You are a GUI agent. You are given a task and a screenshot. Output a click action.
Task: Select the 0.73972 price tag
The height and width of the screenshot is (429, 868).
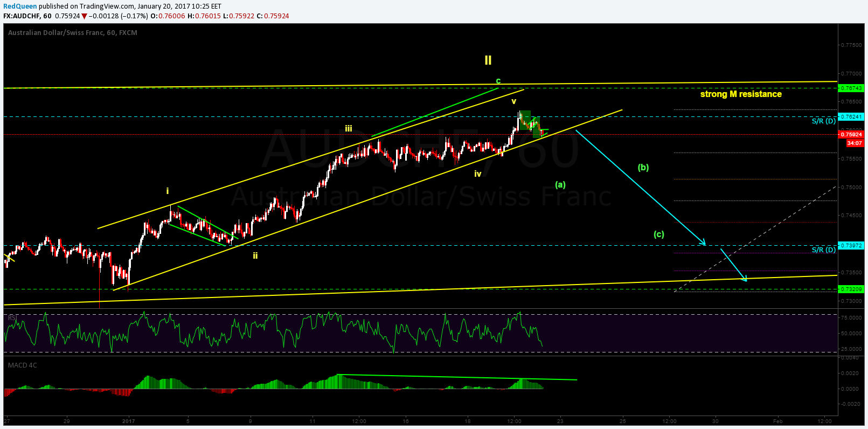pos(852,245)
